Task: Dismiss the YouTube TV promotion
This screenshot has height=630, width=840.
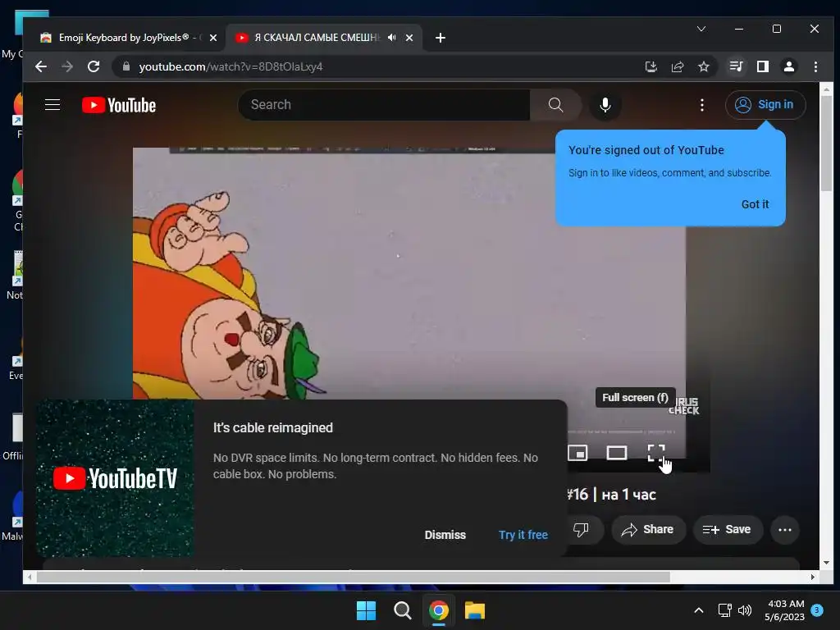Action: click(x=445, y=535)
